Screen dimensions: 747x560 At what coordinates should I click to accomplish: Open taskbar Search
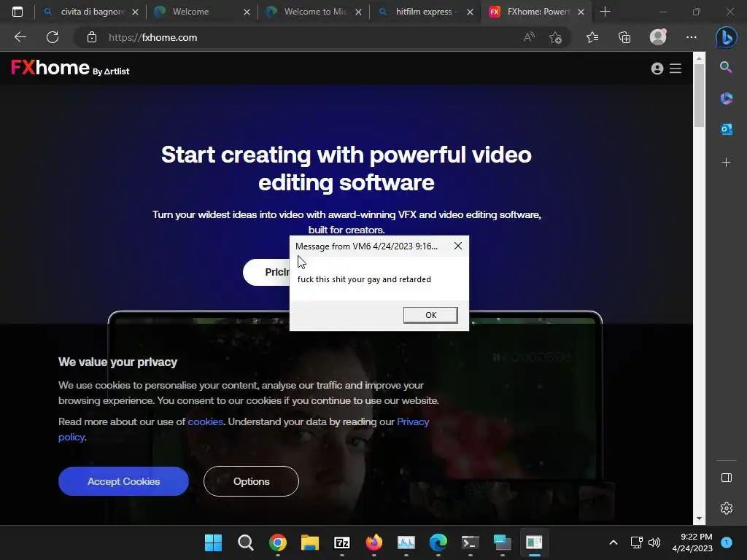[245, 542]
